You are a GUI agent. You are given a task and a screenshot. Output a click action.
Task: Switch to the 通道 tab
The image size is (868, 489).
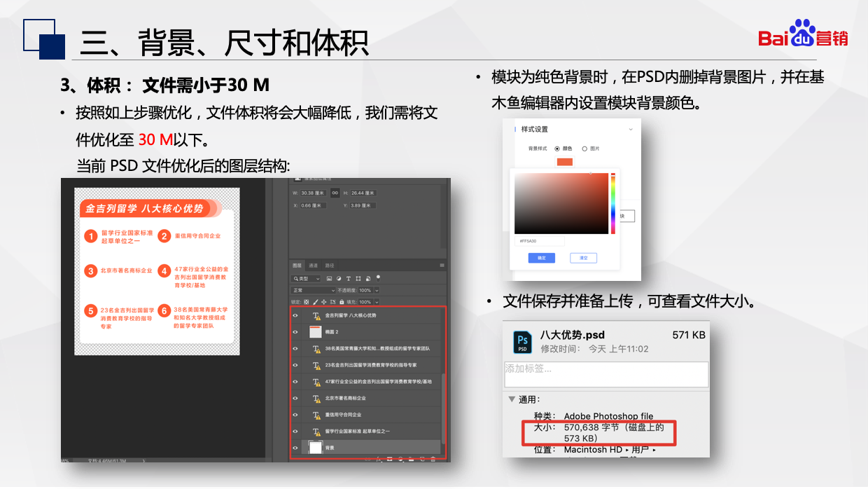pyautogui.click(x=313, y=266)
